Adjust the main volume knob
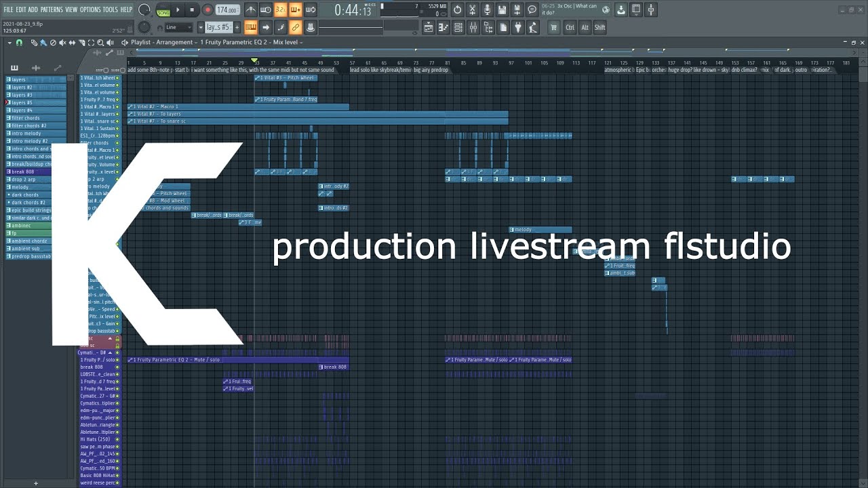Screen dimensions: 868x488 point(144,9)
